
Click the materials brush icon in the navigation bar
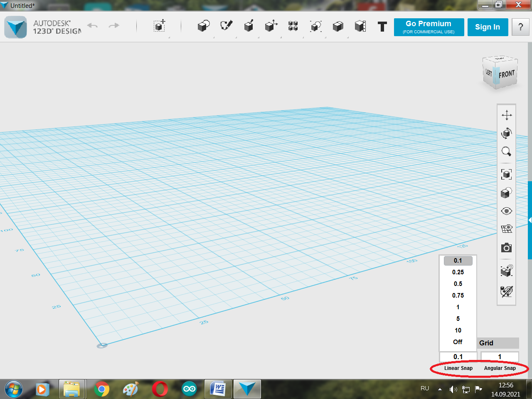click(507, 291)
